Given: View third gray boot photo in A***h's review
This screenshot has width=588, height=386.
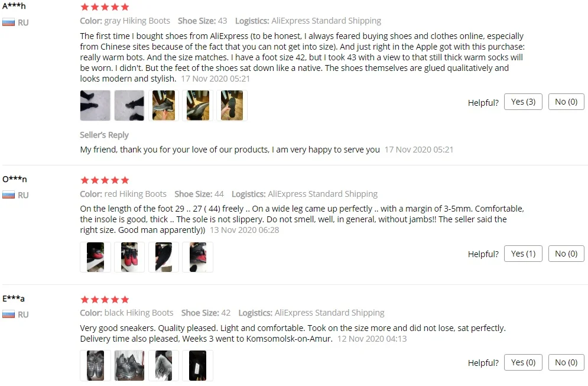Looking at the screenshot, I should (x=164, y=105).
